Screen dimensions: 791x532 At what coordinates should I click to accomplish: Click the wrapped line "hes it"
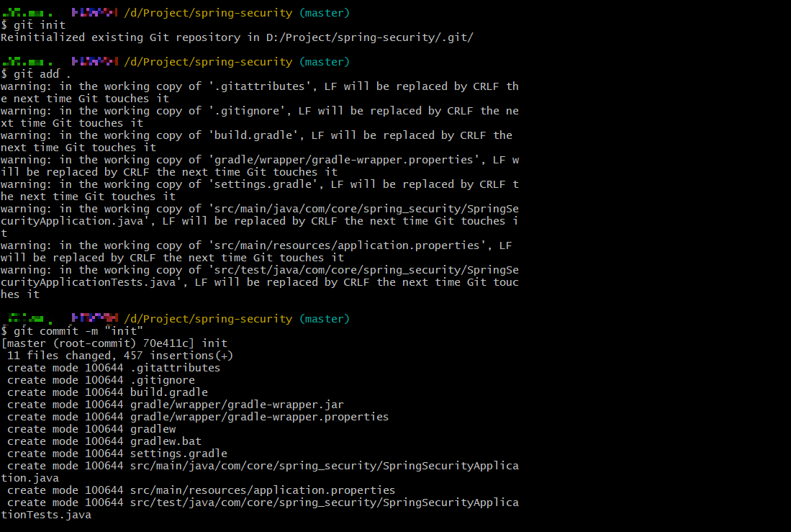click(x=20, y=294)
